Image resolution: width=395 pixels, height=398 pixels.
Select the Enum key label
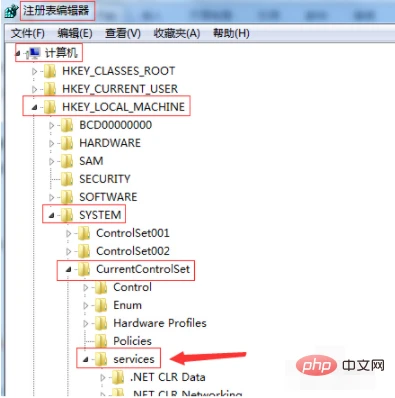point(127,305)
